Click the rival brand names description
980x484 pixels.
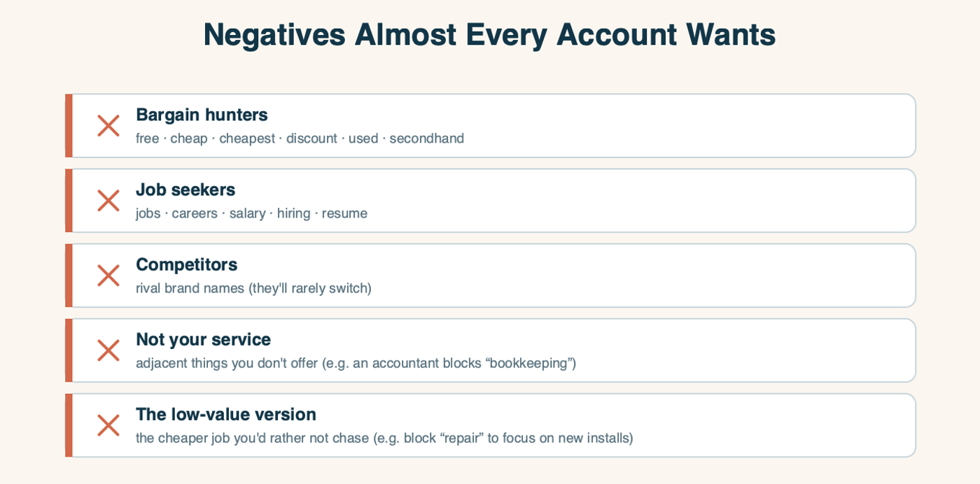tap(253, 288)
